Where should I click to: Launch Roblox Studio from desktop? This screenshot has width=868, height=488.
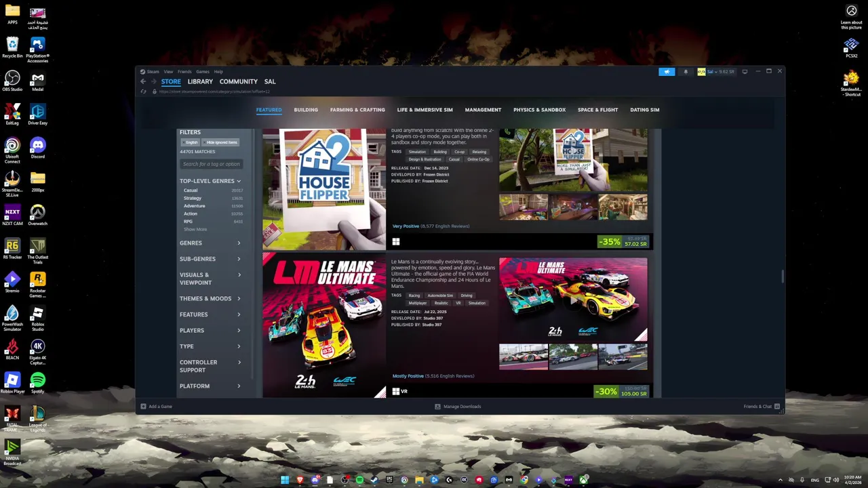[37, 319]
